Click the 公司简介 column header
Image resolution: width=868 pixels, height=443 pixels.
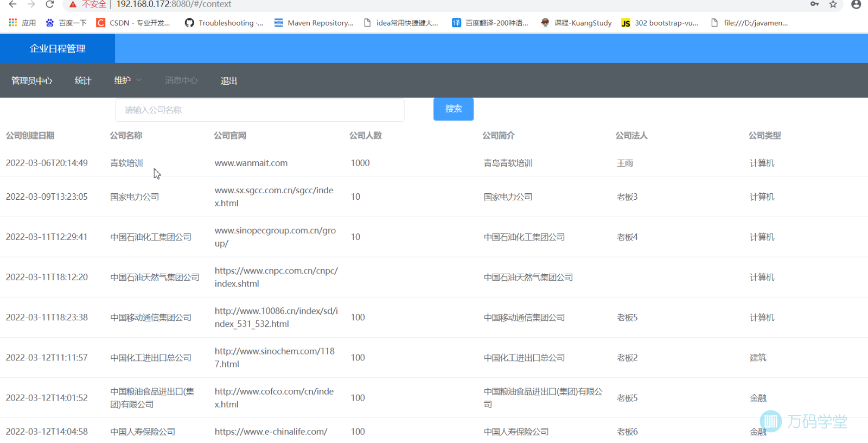499,135
